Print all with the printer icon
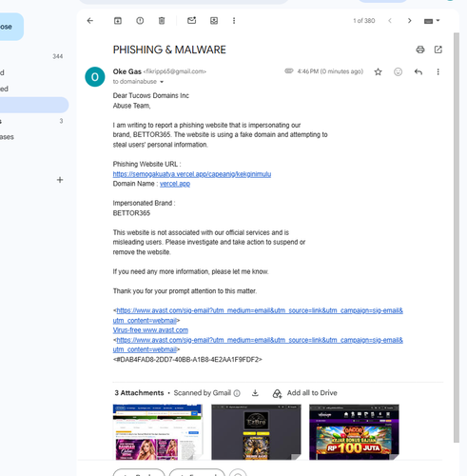The image size is (467, 476). point(420,50)
